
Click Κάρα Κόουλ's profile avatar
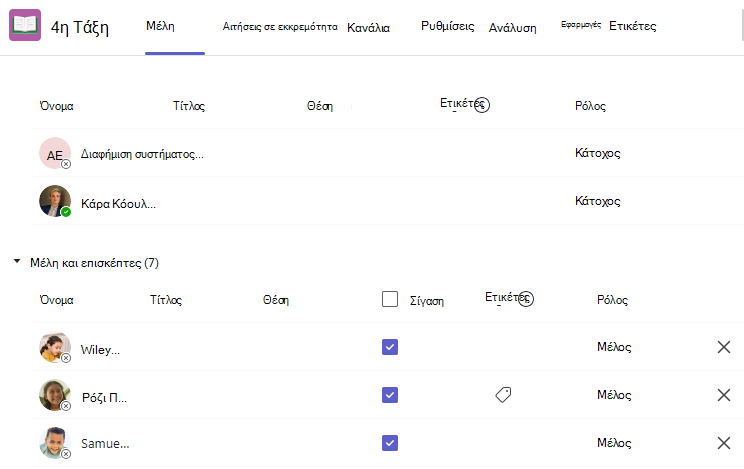55,201
